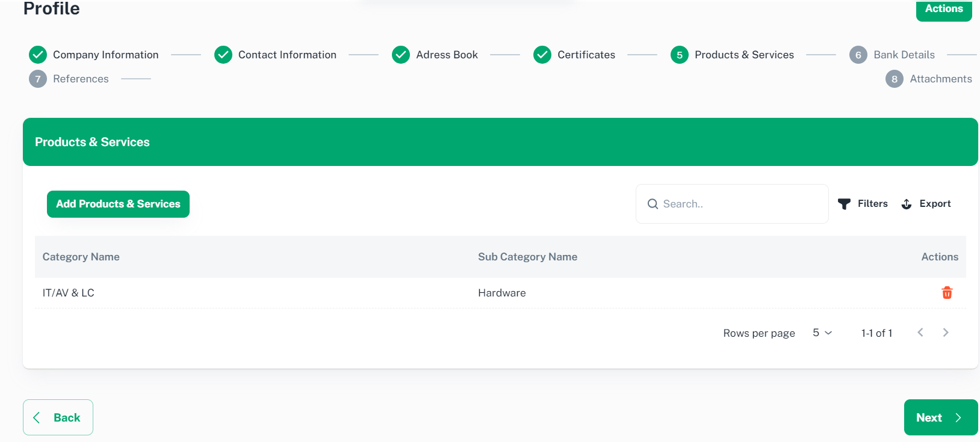Switch to Contact Information step
980x442 pixels.
287,55
